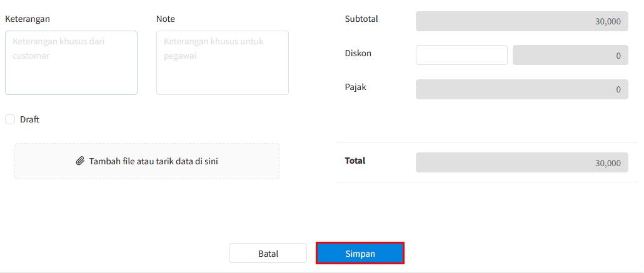Click 'Tambah file atau tarik data' text
Image resolution: width=644 pixels, height=273 pixels.
(x=154, y=161)
